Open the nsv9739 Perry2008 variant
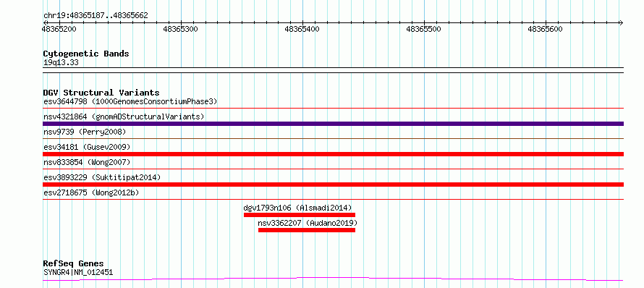The height and width of the screenshot is (288, 644). (85, 132)
